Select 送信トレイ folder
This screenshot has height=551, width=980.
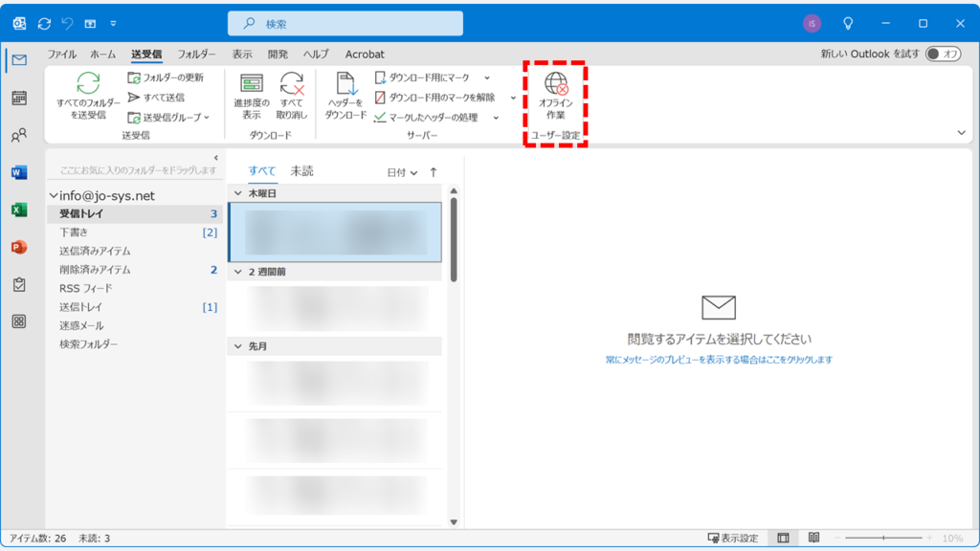tap(135, 307)
